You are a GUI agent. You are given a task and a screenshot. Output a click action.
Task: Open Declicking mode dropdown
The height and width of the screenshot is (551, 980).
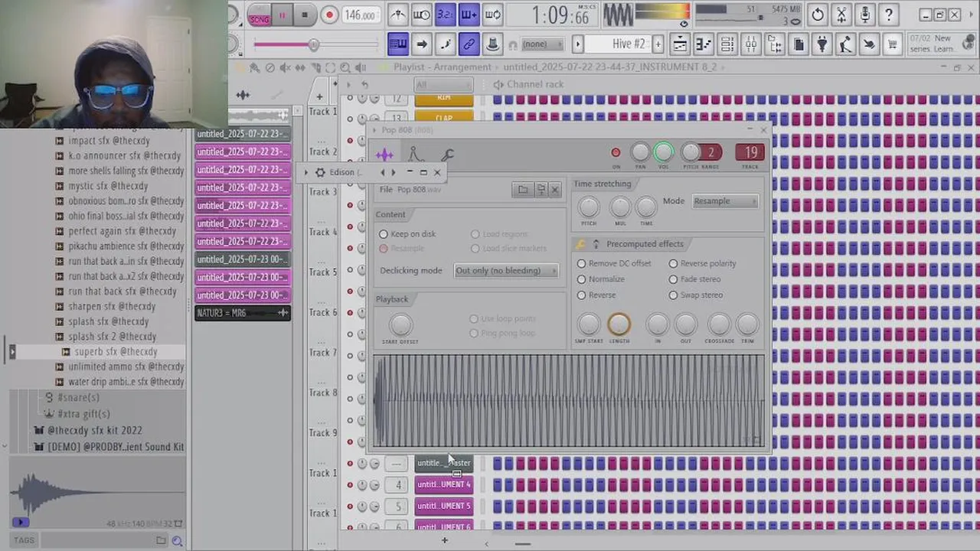(506, 271)
